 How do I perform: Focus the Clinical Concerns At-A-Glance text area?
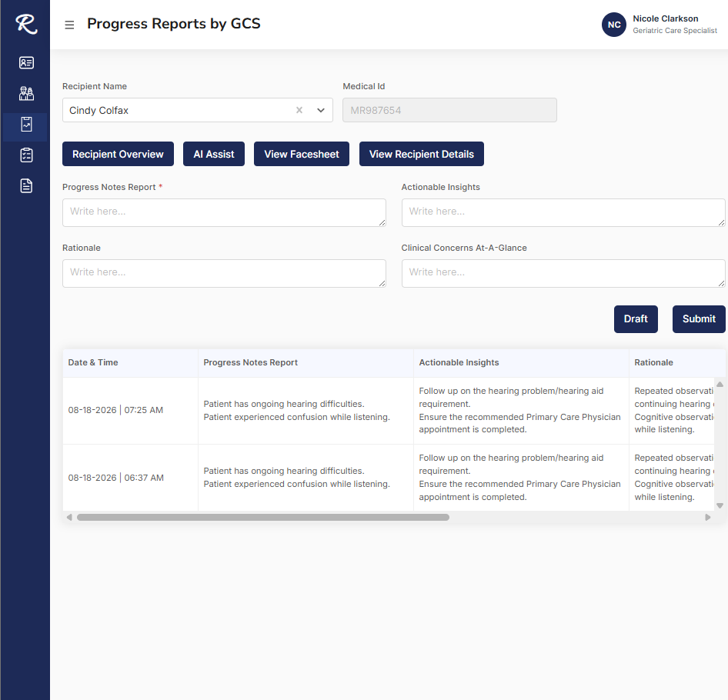pos(563,273)
